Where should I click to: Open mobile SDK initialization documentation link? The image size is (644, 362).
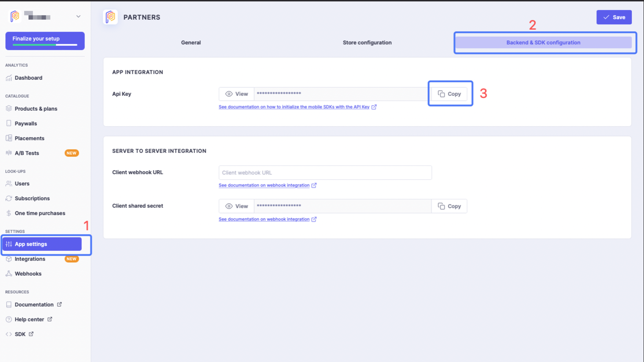[x=294, y=107]
